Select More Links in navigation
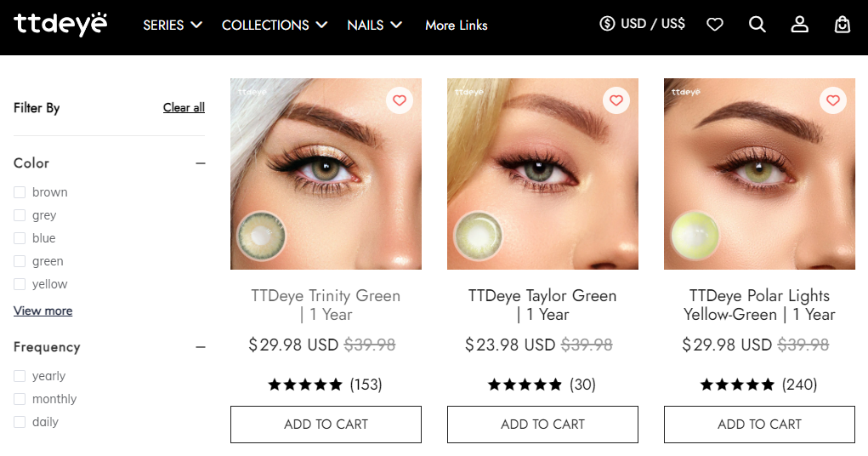Screen dimensions: 868x456 (x=457, y=25)
